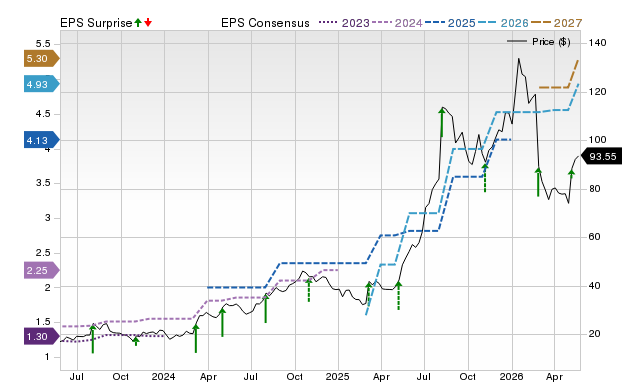Select the 2027 legend entry
640x382 pixels.
pyautogui.click(x=556, y=23)
